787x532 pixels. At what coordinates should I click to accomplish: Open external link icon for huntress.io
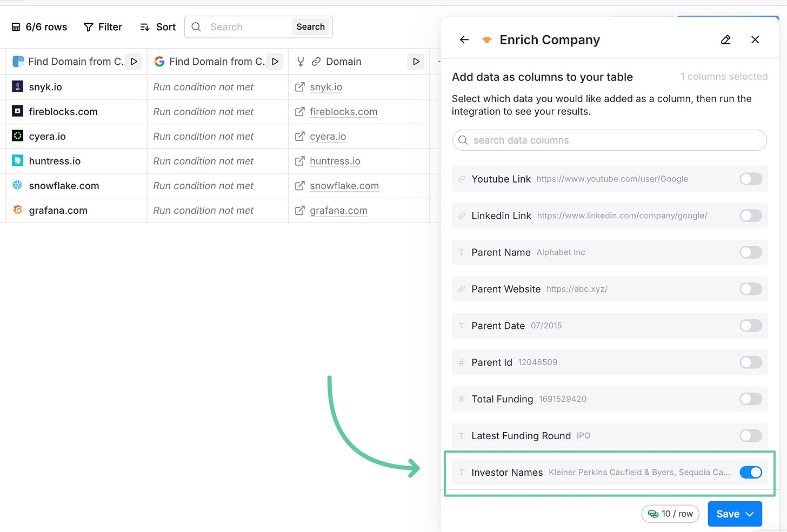[x=300, y=161]
